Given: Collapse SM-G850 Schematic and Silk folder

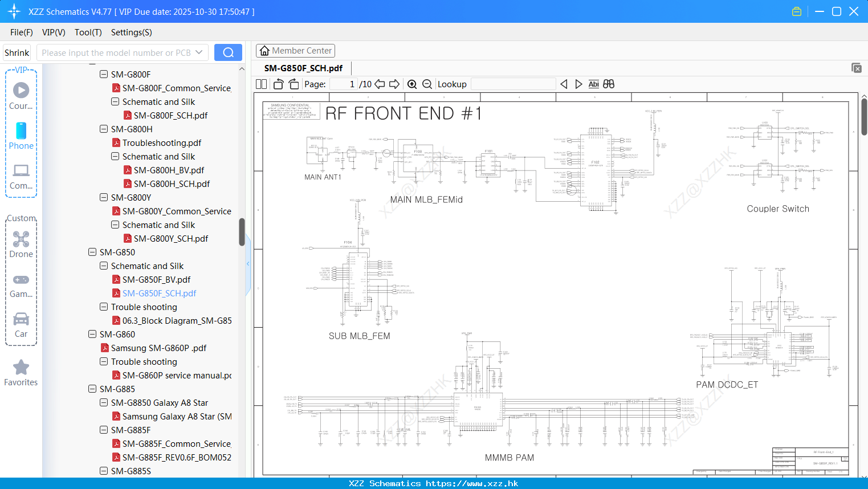Looking at the screenshot, I should click(x=104, y=266).
